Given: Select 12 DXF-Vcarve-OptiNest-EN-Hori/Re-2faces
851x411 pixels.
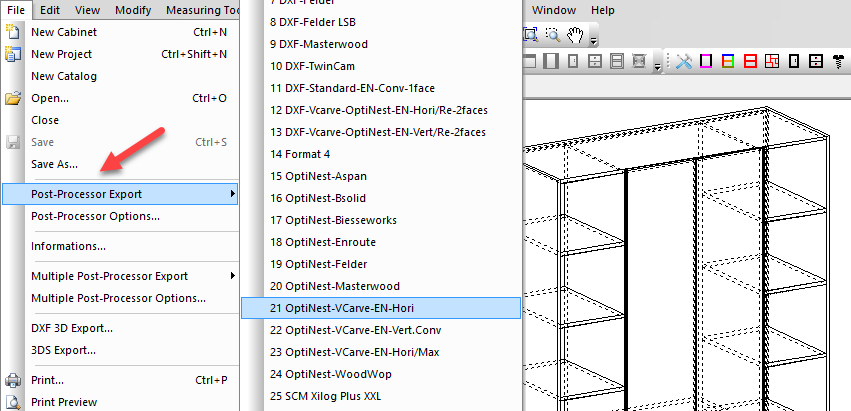Looking at the screenshot, I should 381,110.
